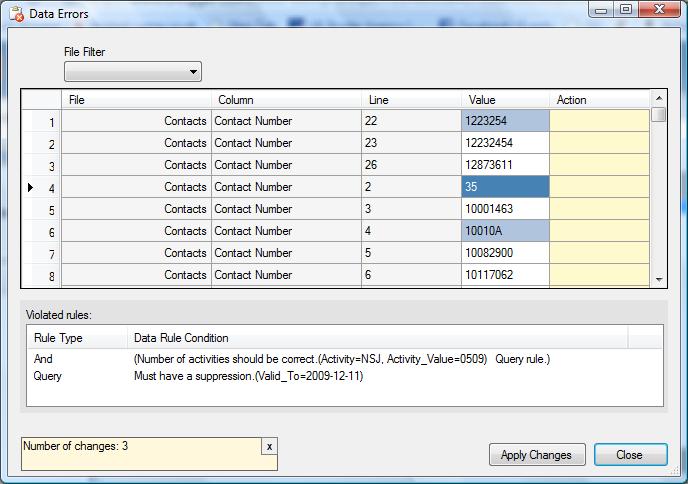Click row header number 1
Viewport: 688px width, 484px height.
coord(42,122)
